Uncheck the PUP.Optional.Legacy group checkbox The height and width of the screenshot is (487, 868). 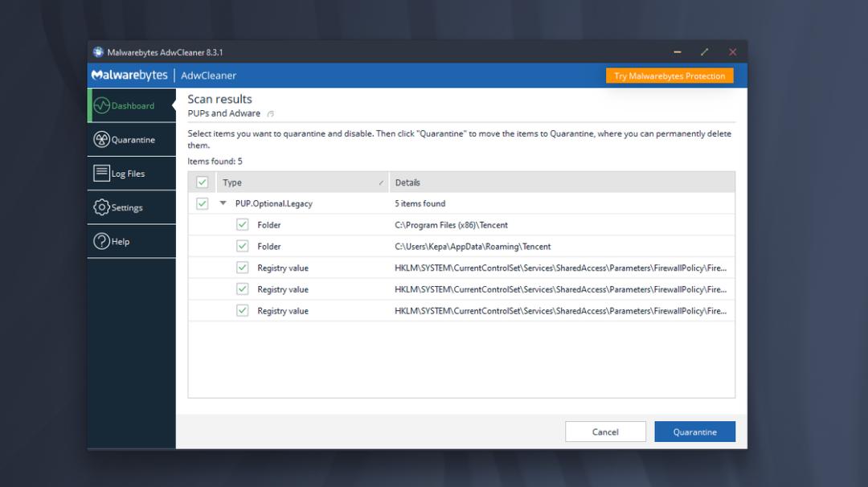click(x=203, y=204)
